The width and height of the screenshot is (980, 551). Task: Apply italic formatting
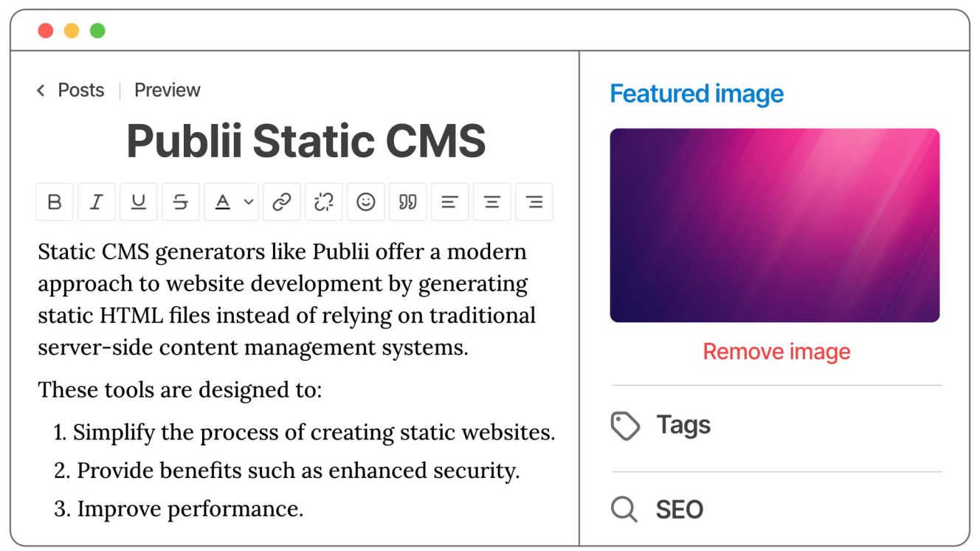[97, 202]
